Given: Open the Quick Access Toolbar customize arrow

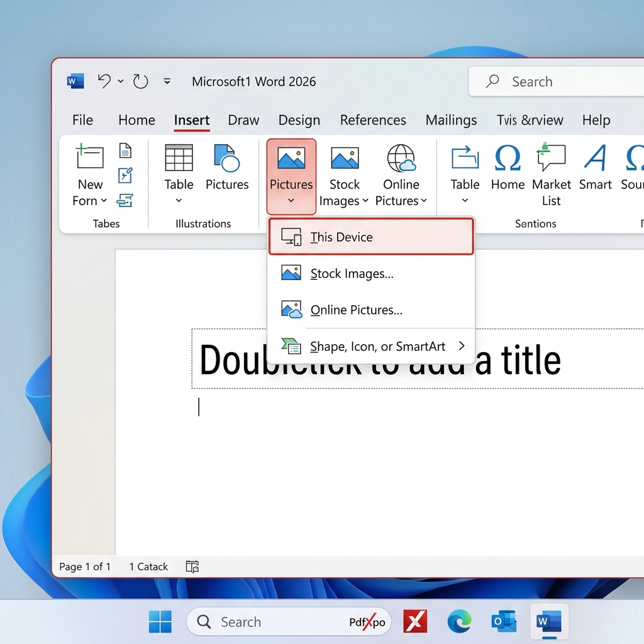Looking at the screenshot, I should [x=167, y=81].
